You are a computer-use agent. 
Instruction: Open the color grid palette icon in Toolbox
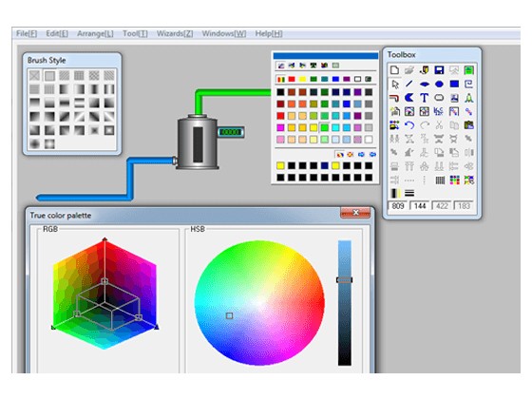[x=454, y=180]
